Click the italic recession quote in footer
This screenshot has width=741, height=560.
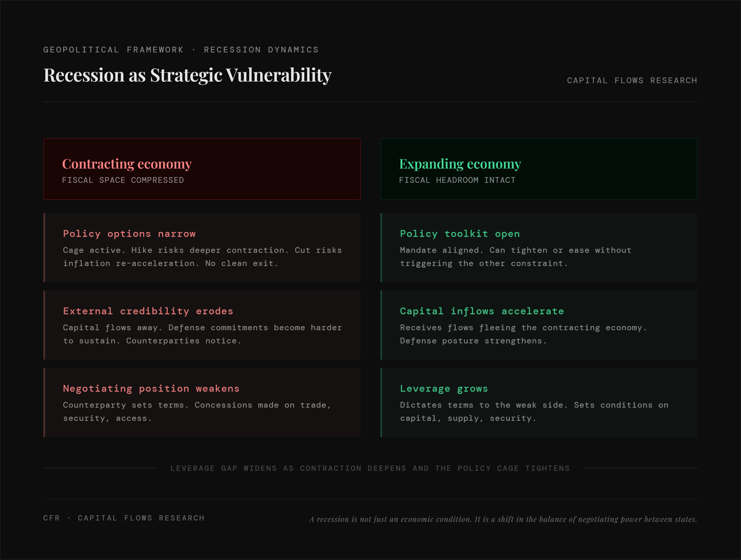coord(503,519)
